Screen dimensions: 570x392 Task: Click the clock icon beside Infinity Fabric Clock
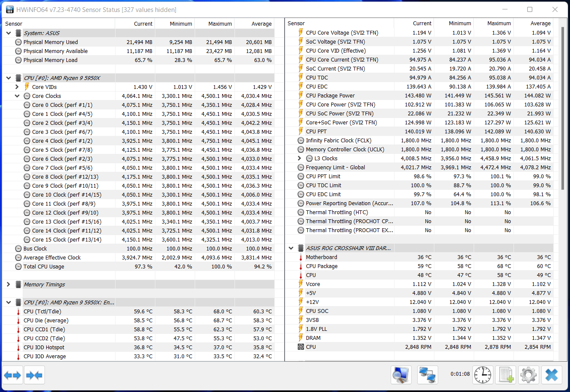(301, 141)
